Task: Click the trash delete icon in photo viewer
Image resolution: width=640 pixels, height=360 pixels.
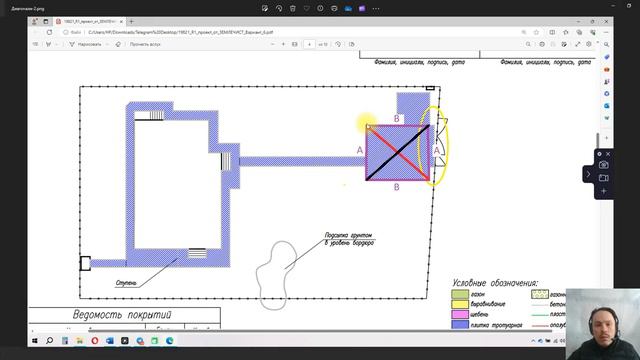Action: tap(293, 8)
